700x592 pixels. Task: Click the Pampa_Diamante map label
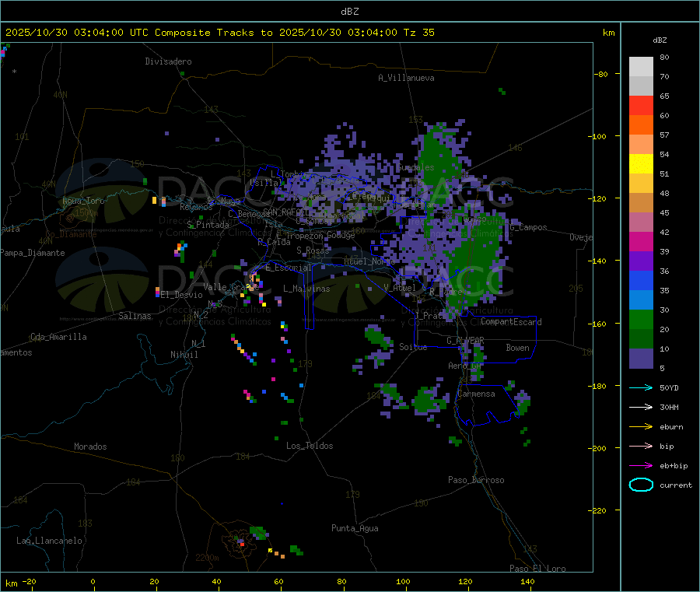tap(32, 253)
